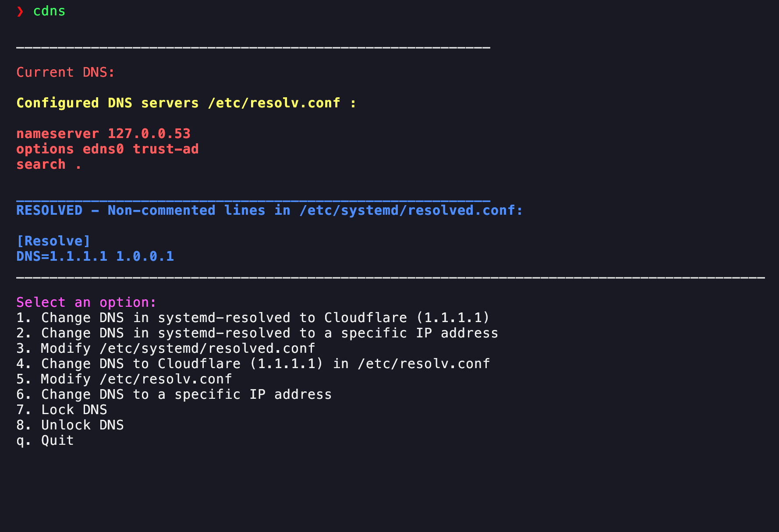Click the 'search .' line
This screenshot has height=532, width=779.
coord(48,164)
